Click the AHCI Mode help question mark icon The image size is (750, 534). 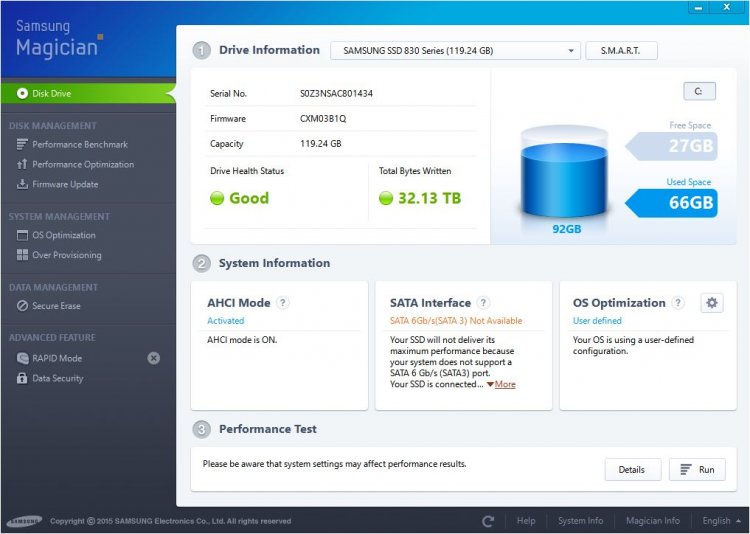[x=283, y=303]
